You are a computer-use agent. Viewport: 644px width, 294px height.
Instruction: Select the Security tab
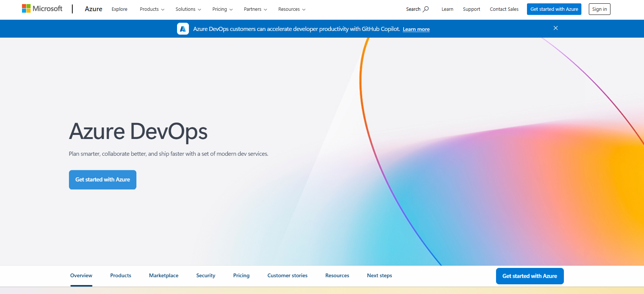206,276
